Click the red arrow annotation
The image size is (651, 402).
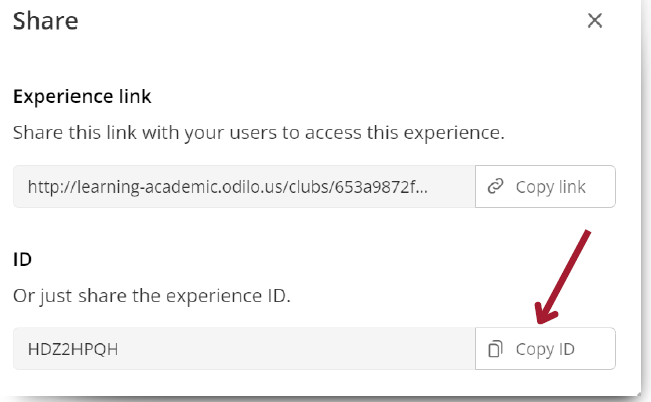(x=562, y=277)
